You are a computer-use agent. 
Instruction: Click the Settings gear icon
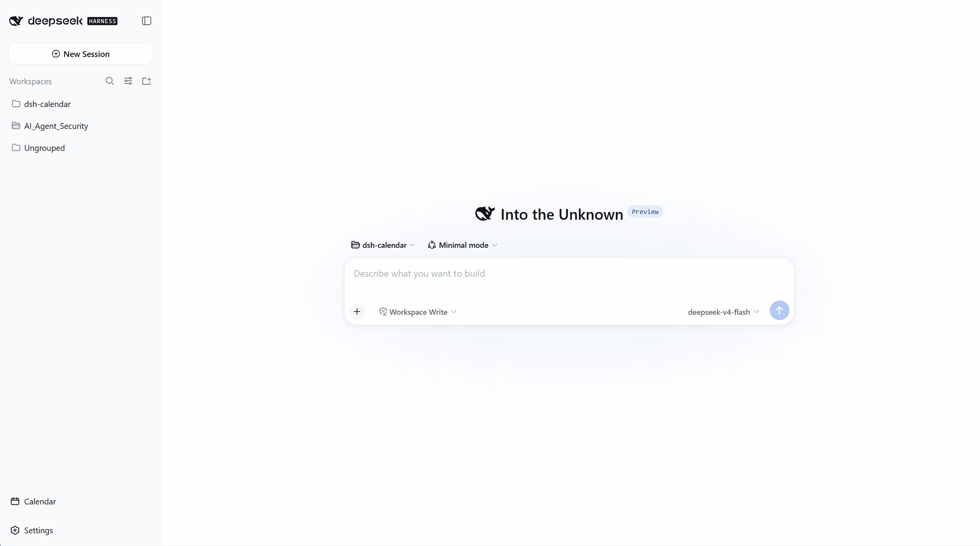15,530
